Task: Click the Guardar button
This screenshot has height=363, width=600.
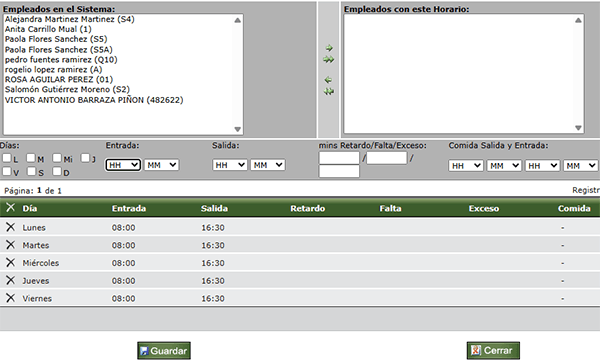Action: 164,351
